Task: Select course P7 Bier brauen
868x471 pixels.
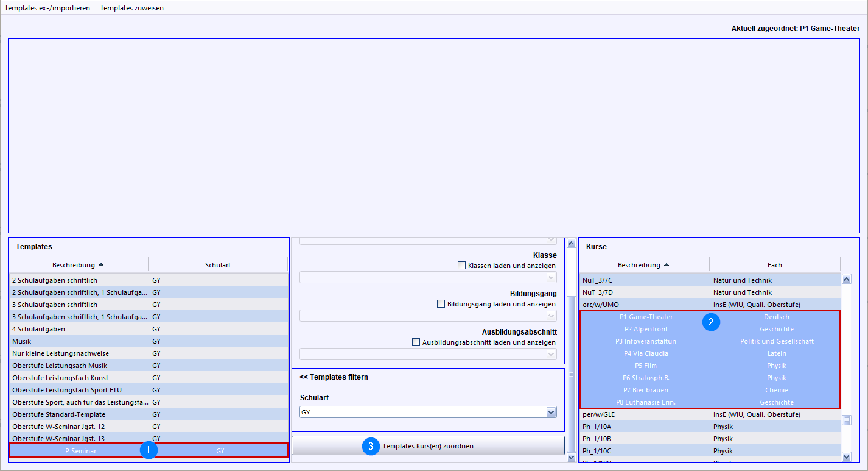Action: pyautogui.click(x=710, y=390)
